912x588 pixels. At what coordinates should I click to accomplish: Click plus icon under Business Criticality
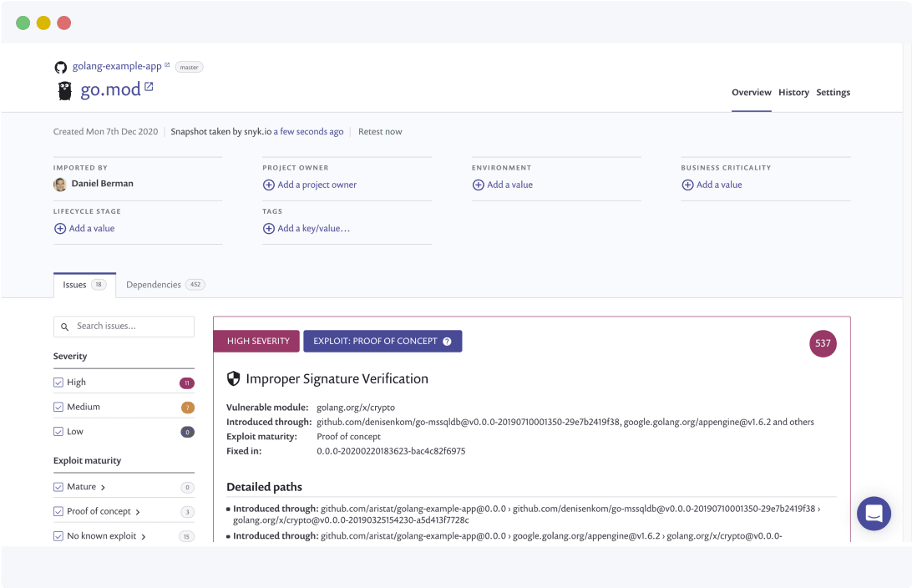[x=687, y=185]
